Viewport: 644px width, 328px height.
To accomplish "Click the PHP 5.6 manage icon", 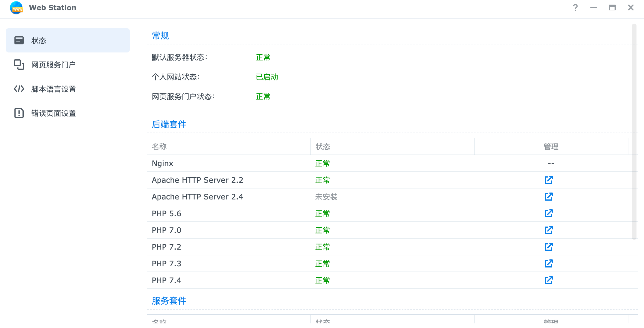I will [x=548, y=213].
